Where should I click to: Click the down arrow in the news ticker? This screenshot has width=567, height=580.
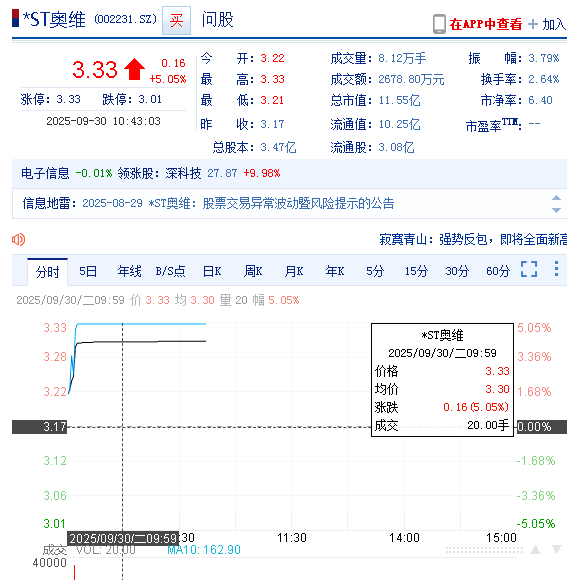click(556, 210)
